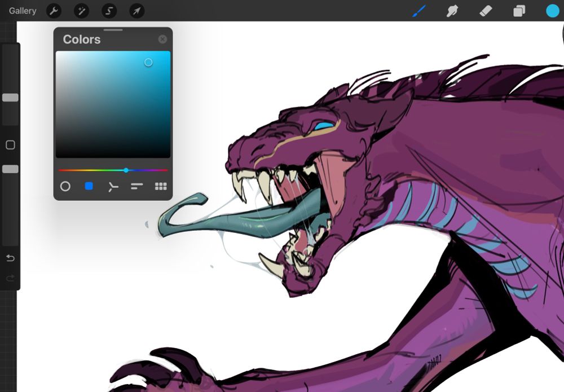This screenshot has width=564, height=392.
Task: Select the Eraser tool
Action: 486,11
